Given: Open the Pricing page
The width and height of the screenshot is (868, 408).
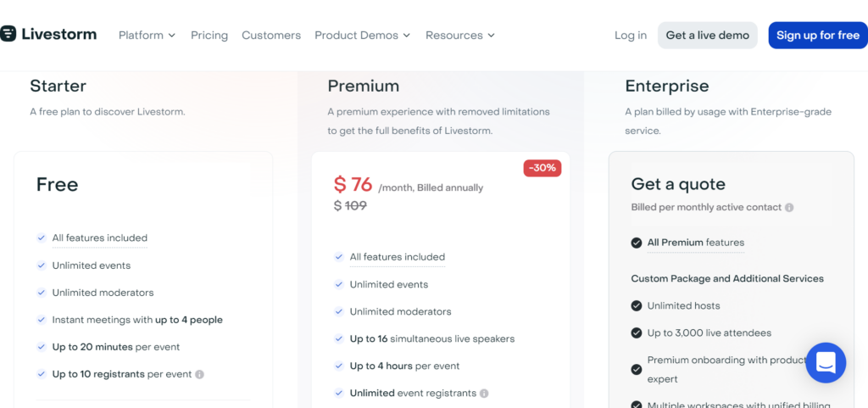Looking at the screenshot, I should (209, 36).
